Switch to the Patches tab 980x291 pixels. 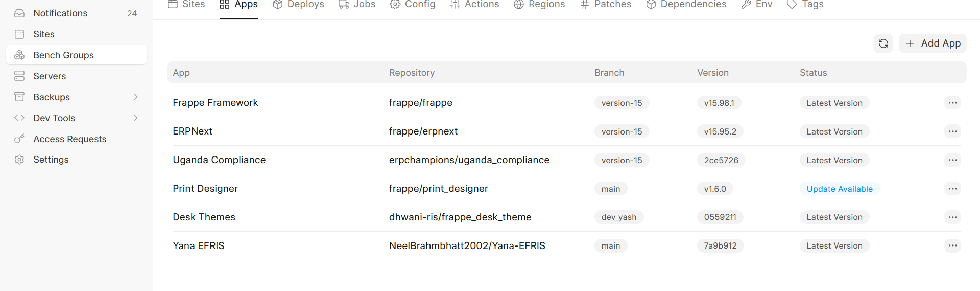(x=606, y=5)
